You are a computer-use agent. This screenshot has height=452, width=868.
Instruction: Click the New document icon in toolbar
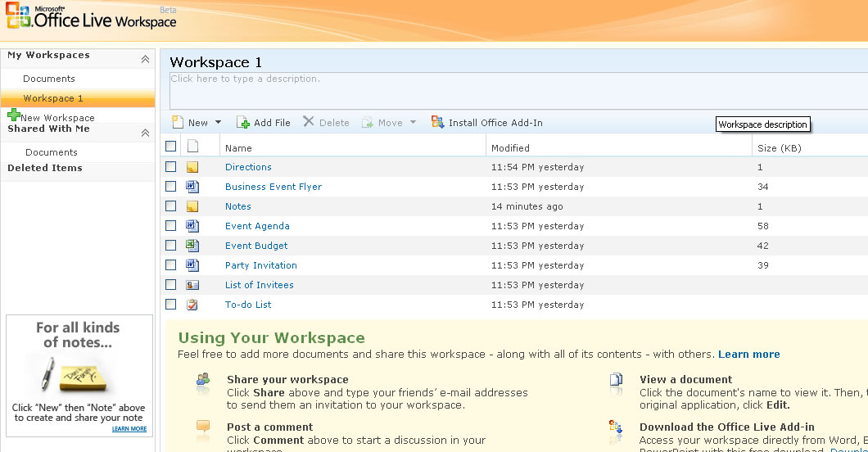[x=178, y=122]
